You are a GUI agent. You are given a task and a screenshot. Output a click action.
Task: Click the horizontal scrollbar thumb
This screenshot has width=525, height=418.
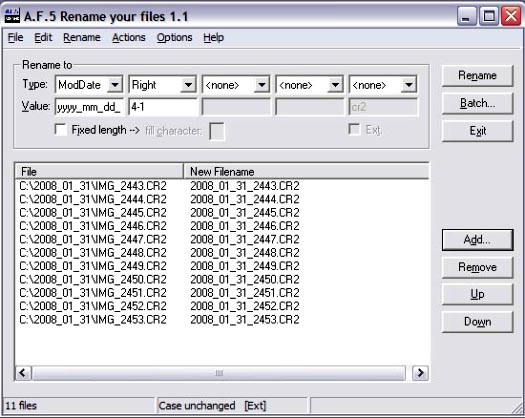pyautogui.click(x=219, y=373)
